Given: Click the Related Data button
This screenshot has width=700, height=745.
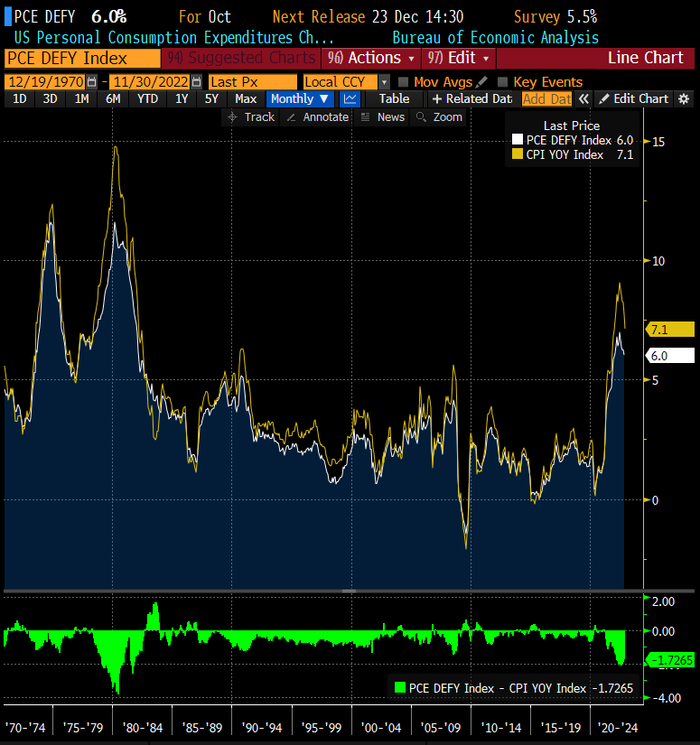Looking at the screenshot, I should (x=471, y=99).
